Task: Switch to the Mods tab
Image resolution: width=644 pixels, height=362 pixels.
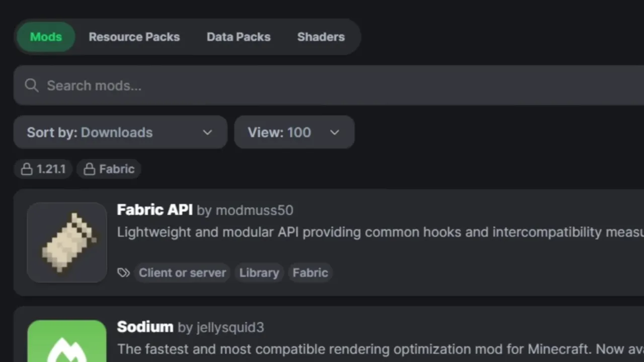Action: (x=46, y=37)
